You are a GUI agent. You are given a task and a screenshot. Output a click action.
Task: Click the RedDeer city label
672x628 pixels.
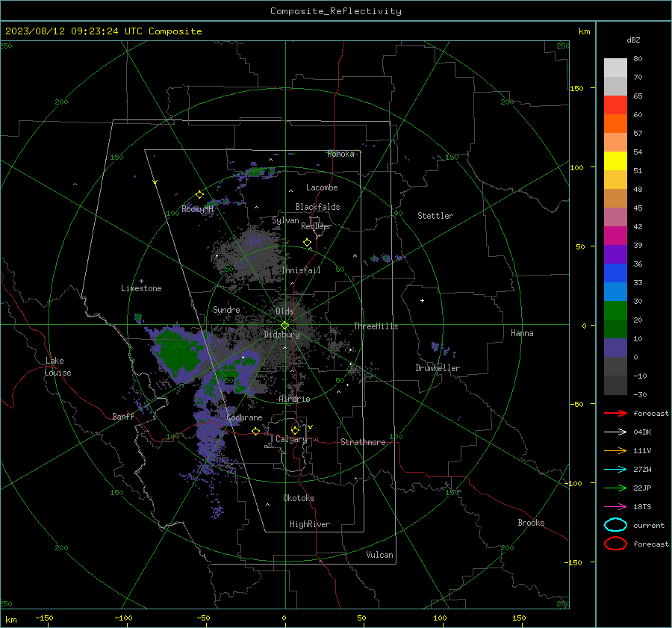317,226
